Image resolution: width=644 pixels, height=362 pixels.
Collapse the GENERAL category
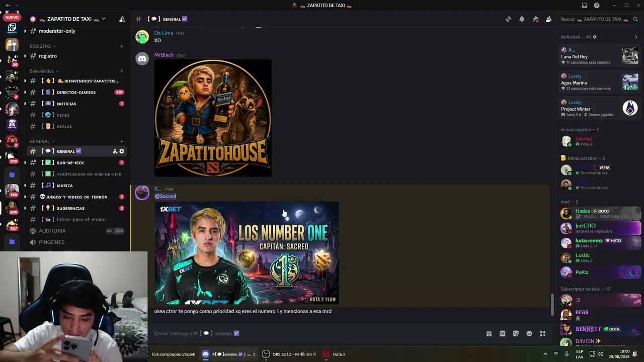(x=42, y=141)
